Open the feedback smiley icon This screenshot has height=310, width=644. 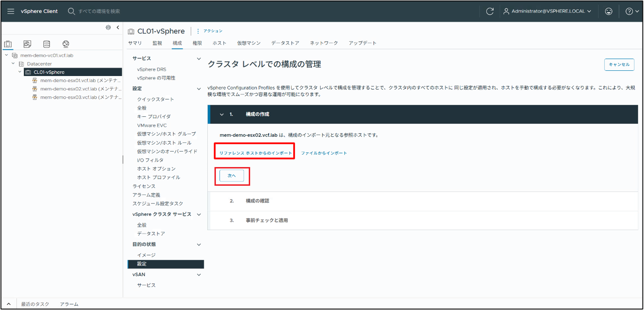tap(609, 11)
